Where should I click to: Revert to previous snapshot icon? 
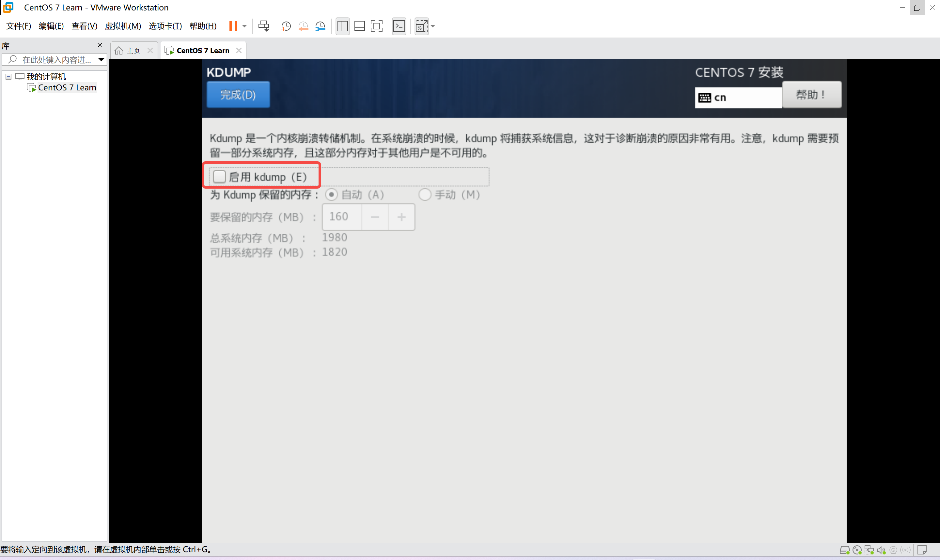[303, 26]
